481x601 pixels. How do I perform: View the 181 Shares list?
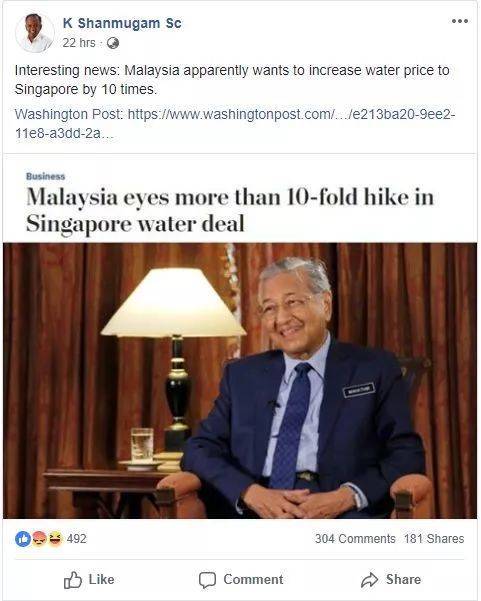click(x=434, y=539)
